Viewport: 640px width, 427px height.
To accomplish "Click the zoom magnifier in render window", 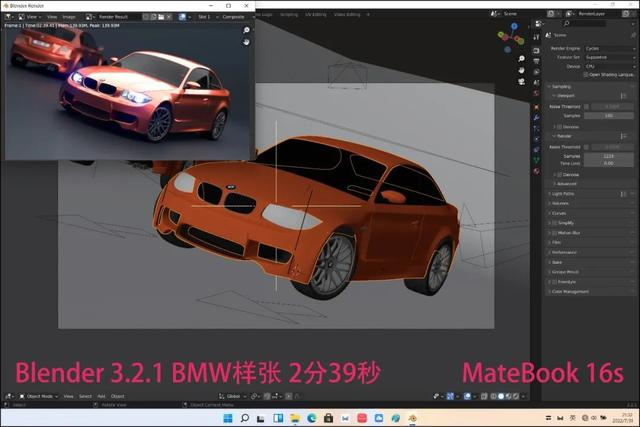I will click(246, 30).
